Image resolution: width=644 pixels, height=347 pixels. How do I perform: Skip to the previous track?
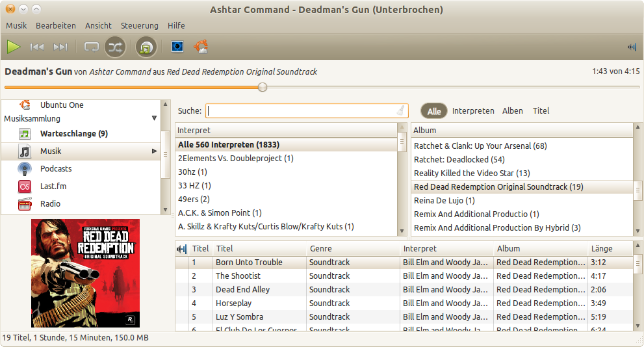(x=37, y=47)
